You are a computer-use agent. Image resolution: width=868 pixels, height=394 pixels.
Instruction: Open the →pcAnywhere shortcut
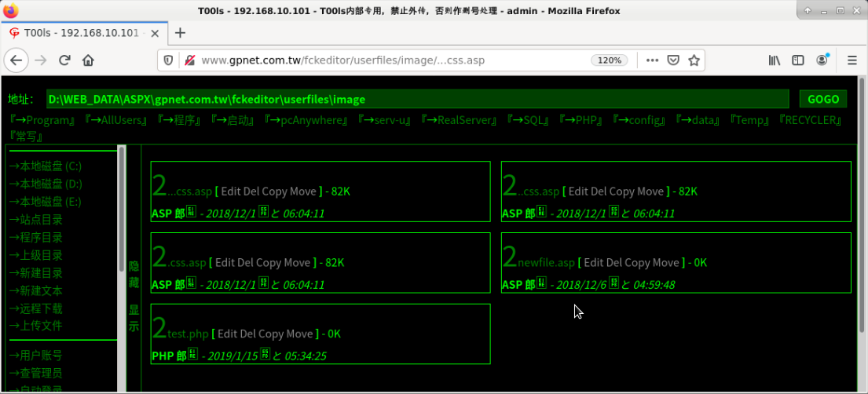pos(306,120)
